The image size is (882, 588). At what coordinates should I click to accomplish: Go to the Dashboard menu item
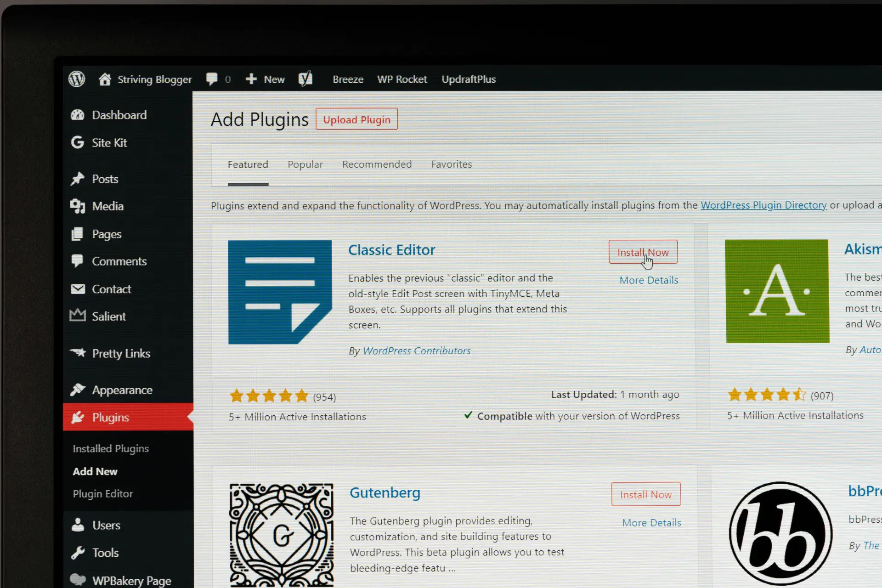point(119,115)
